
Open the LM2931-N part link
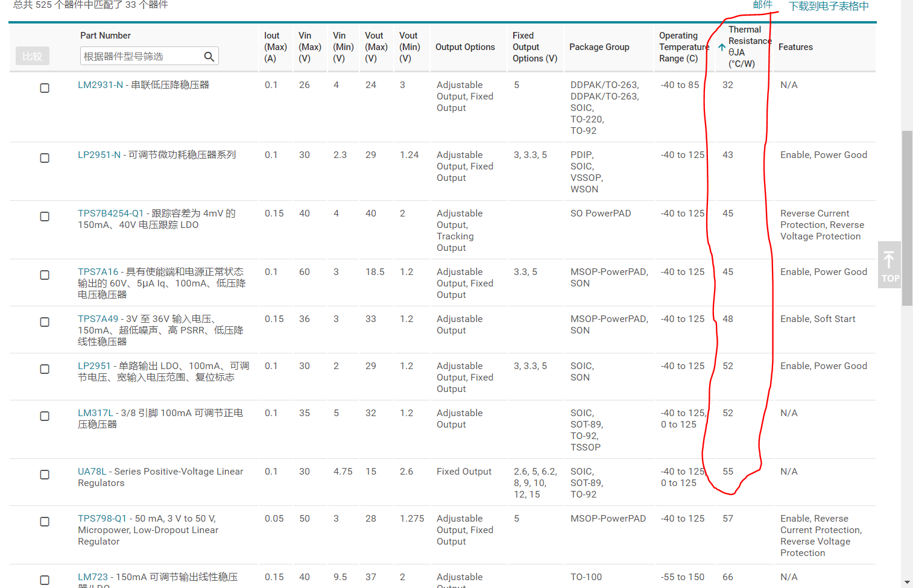pos(100,85)
